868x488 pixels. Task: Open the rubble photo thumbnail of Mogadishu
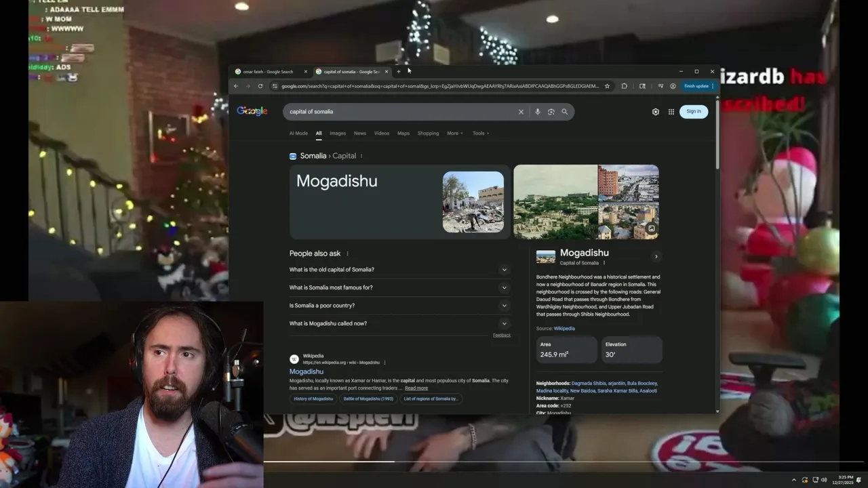coord(473,202)
